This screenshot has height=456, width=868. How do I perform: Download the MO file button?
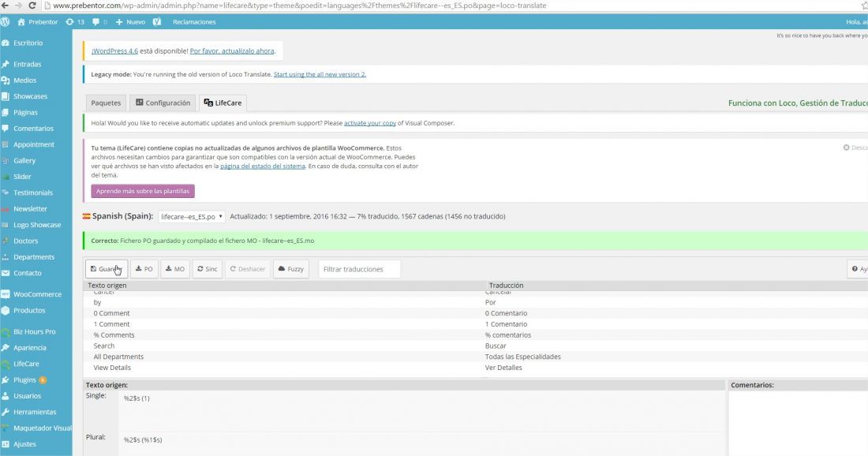[x=175, y=269]
